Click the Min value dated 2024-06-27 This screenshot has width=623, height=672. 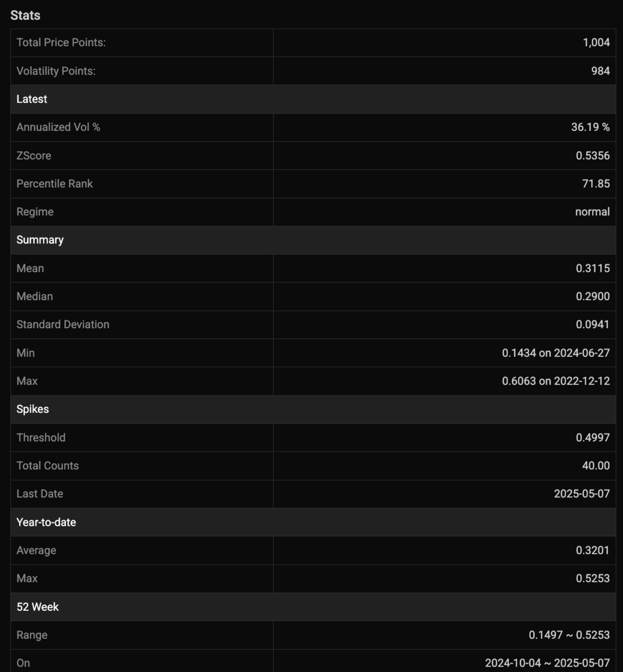click(x=556, y=353)
